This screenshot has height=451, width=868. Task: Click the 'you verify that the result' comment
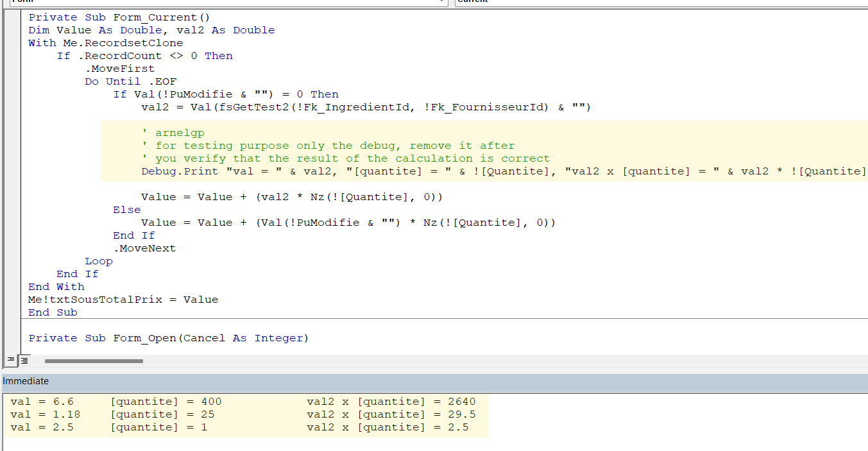pos(346,158)
